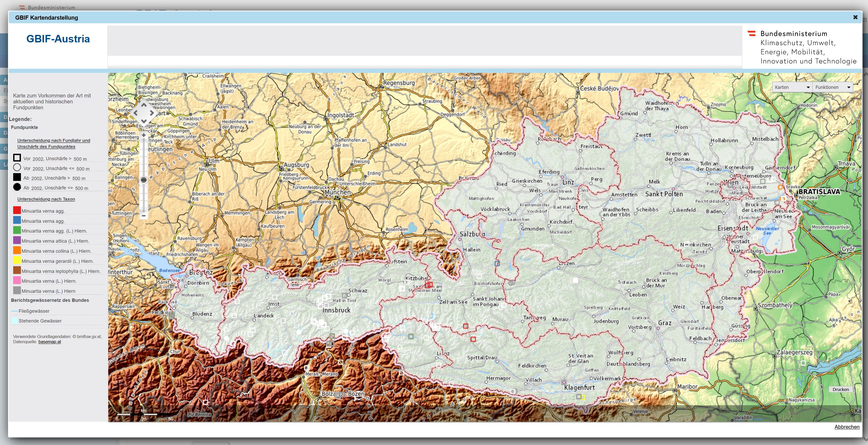Click the Drucken button

[840, 389]
